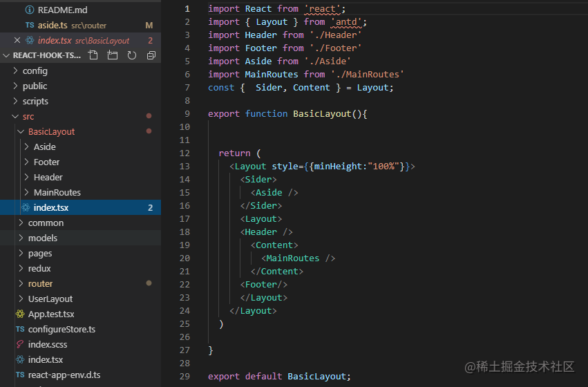
Task: Collapse all folders with the collapse icon
Action: tap(151, 55)
